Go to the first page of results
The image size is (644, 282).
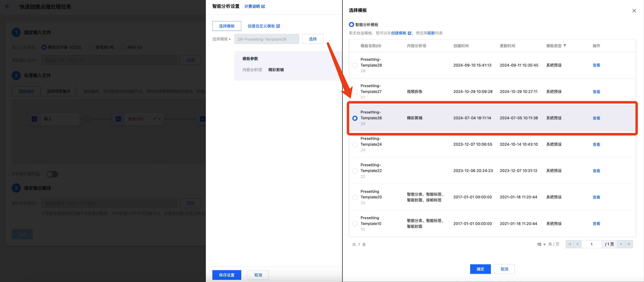click(x=570, y=244)
